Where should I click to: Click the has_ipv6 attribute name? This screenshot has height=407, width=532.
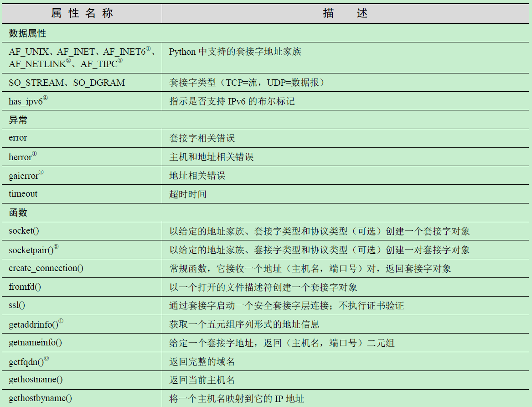(x=28, y=101)
